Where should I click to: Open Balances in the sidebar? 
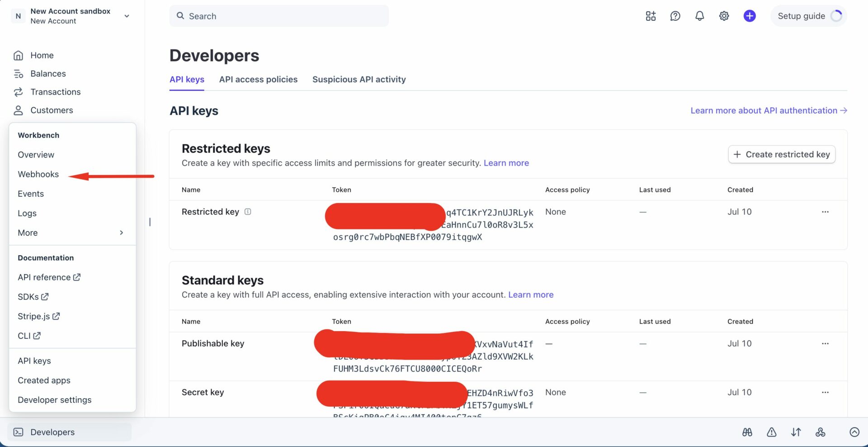coord(48,73)
